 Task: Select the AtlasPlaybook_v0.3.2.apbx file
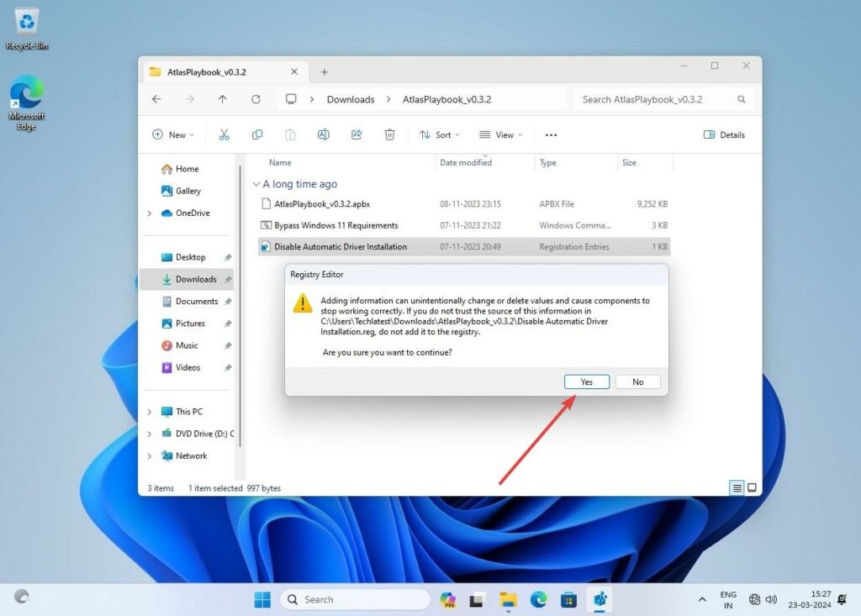(322, 203)
